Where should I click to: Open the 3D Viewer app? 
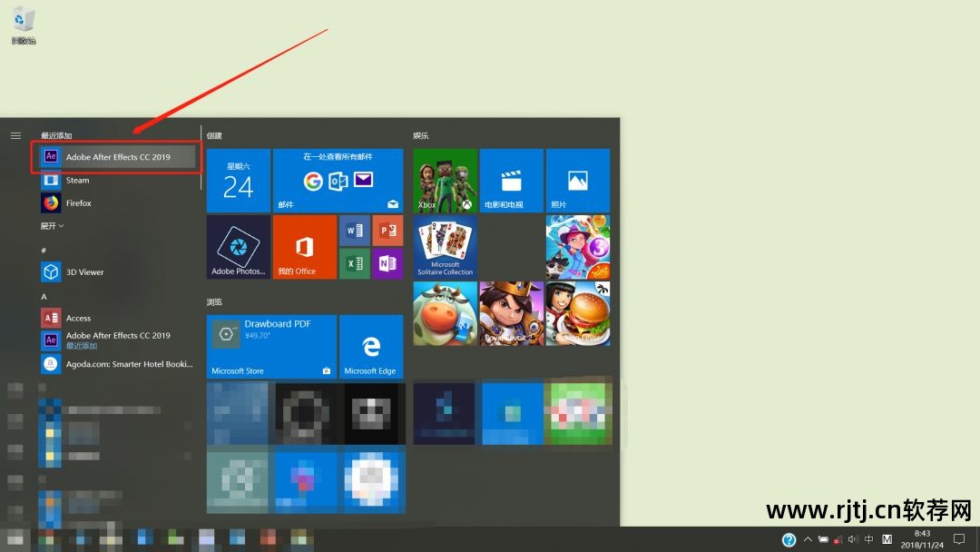point(84,272)
